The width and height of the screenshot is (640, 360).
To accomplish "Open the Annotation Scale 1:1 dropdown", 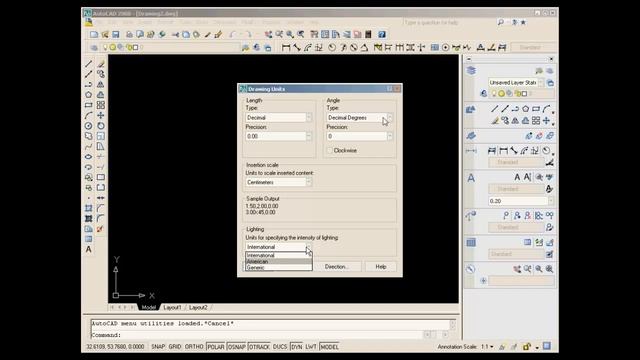I will point(487,347).
